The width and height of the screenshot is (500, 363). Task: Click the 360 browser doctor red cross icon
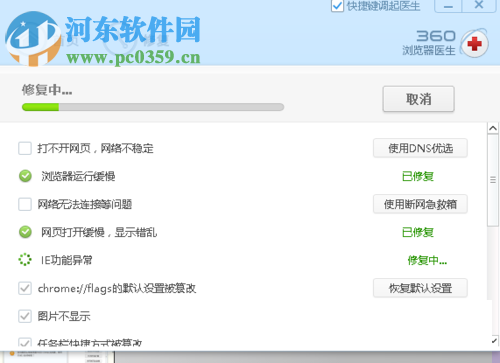click(475, 44)
